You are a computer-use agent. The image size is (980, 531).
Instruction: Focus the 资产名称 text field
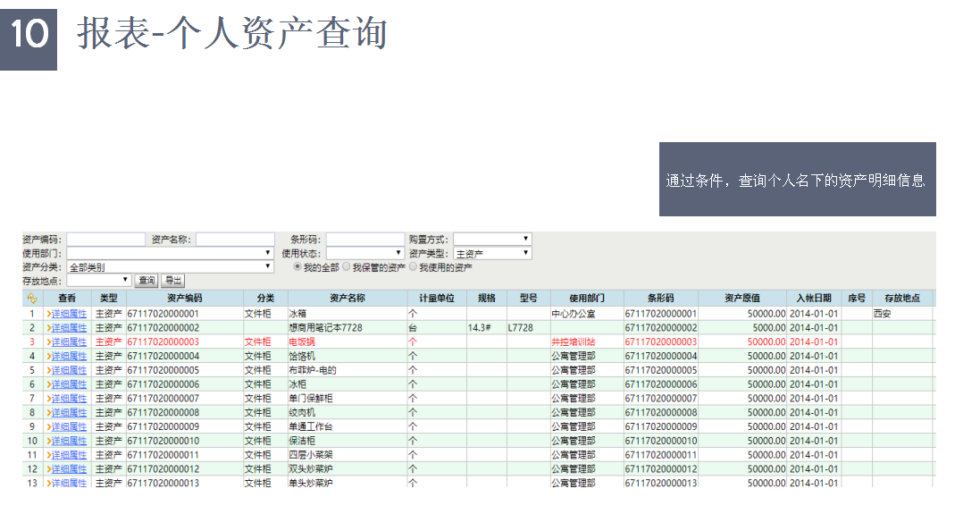coord(235,240)
